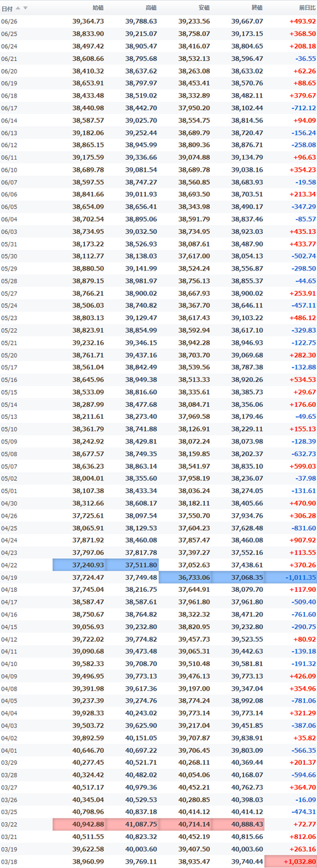Select the 06/06 high value 39,011.93
The width and height of the screenshot is (317, 868).
(141, 194)
